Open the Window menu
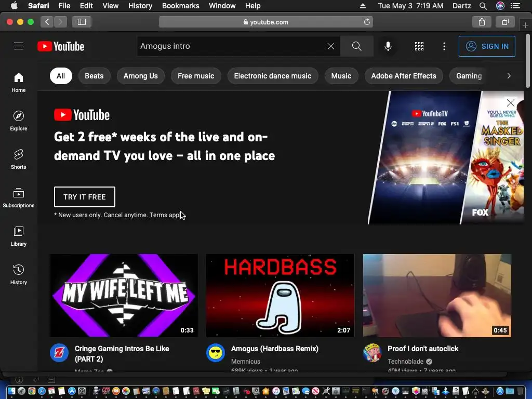532x399 pixels. pyautogui.click(x=222, y=6)
